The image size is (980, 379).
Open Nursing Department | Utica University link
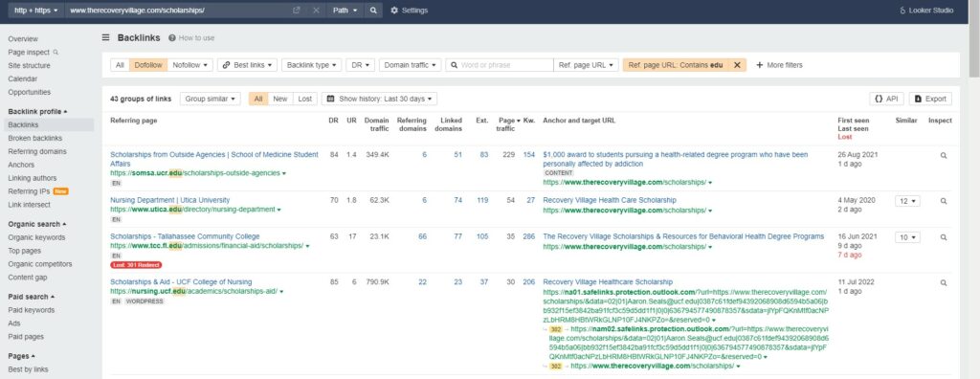coord(170,200)
